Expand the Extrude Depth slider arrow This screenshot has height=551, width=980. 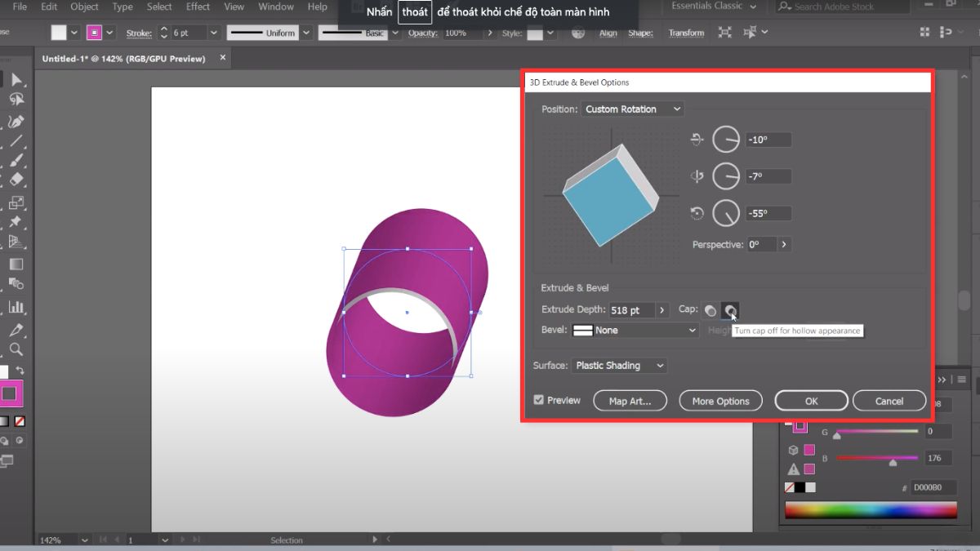[x=662, y=310]
